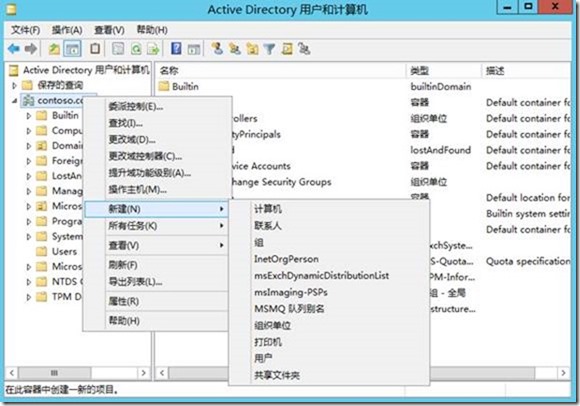Click the Create New Group toolbar icon
580x406 pixels.
click(x=235, y=49)
